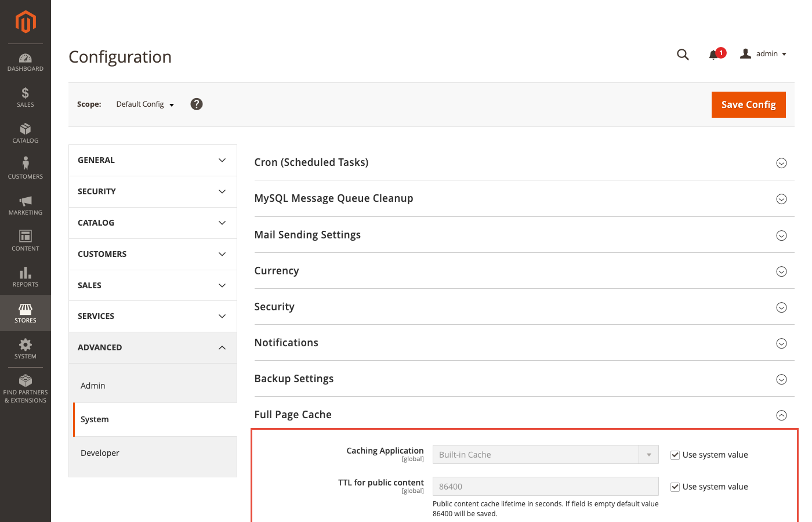Open the Catalog sidebar menu

click(25, 134)
